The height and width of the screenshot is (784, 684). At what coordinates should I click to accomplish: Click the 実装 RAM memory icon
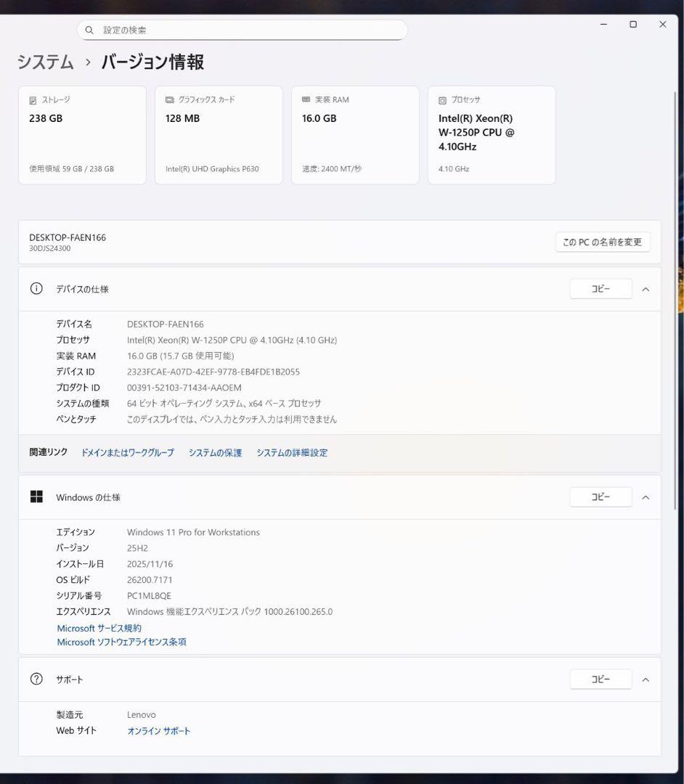tap(304, 99)
